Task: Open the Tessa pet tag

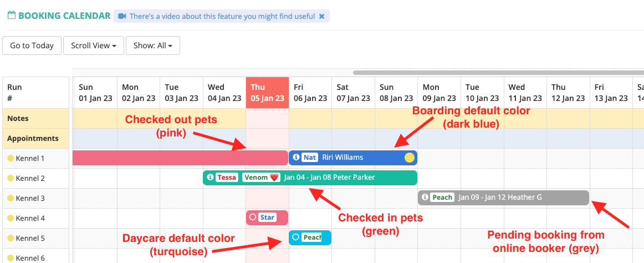Action: 227,178
